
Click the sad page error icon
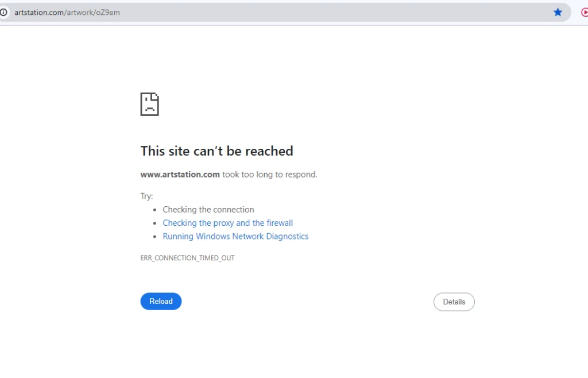tap(150, 104)
